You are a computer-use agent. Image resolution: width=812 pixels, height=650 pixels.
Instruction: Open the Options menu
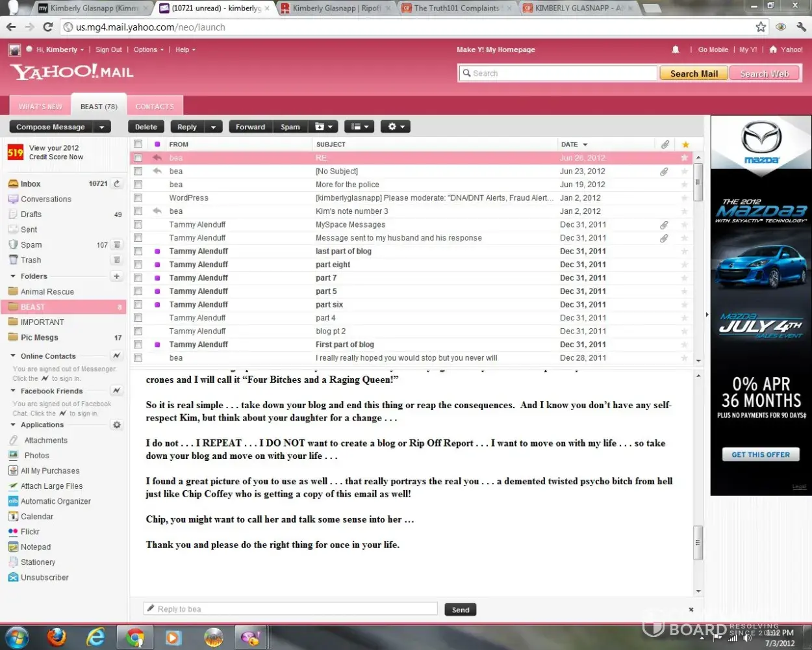pos(149,49)
